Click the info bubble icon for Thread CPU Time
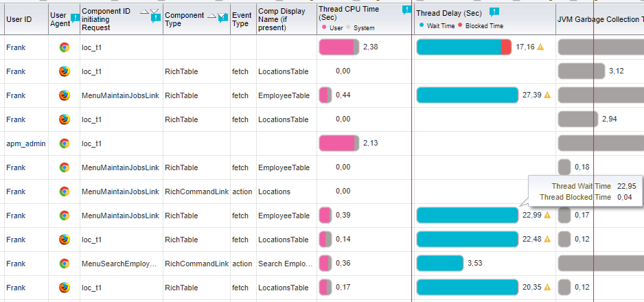Image resolution: width=644 pixels, height=302 pixels. [x=406, y=10]
